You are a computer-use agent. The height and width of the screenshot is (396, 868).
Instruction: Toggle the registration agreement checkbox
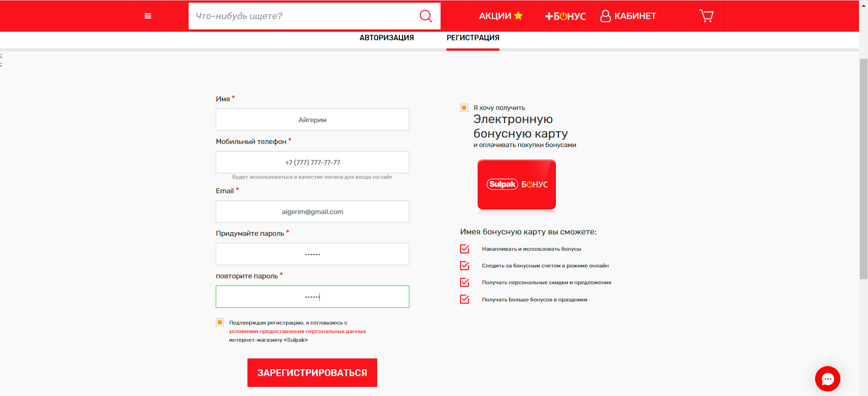tap(220, 322)
